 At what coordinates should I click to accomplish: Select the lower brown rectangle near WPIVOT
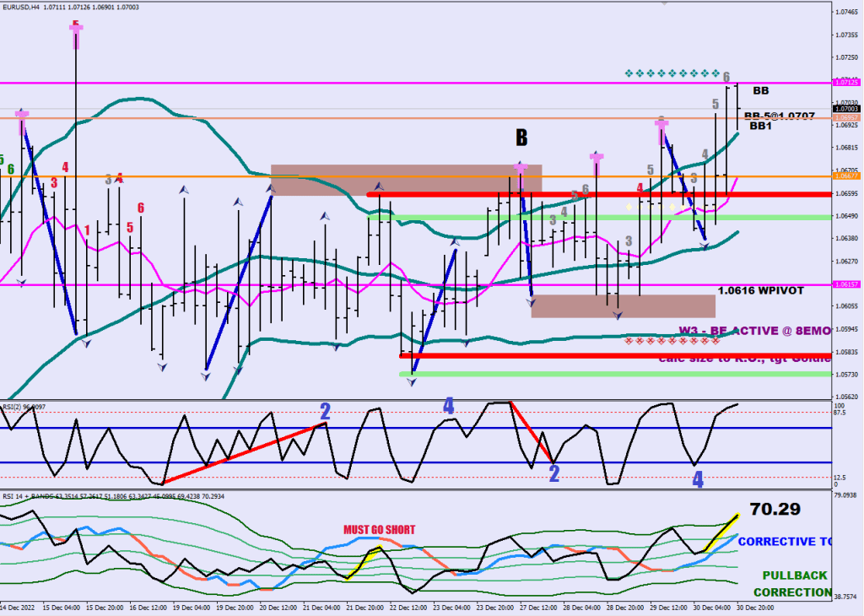[x=623, y=305]
